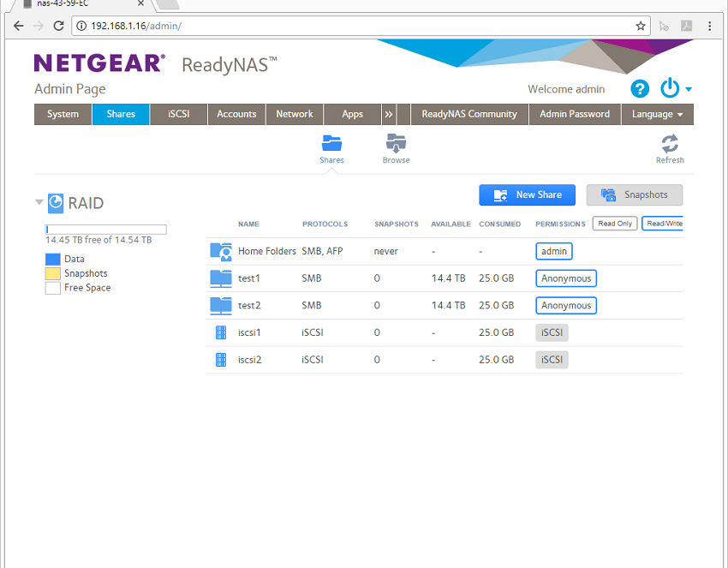728x568 pixels.
Task: Click the NETGEAR logo
Action: (x=99, y=63)
